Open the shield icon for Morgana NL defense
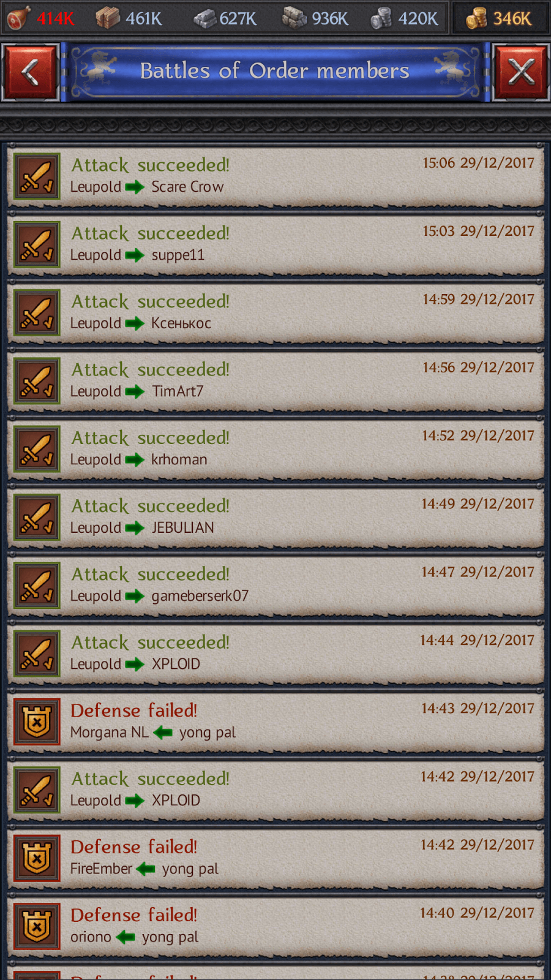 [37, 722]
